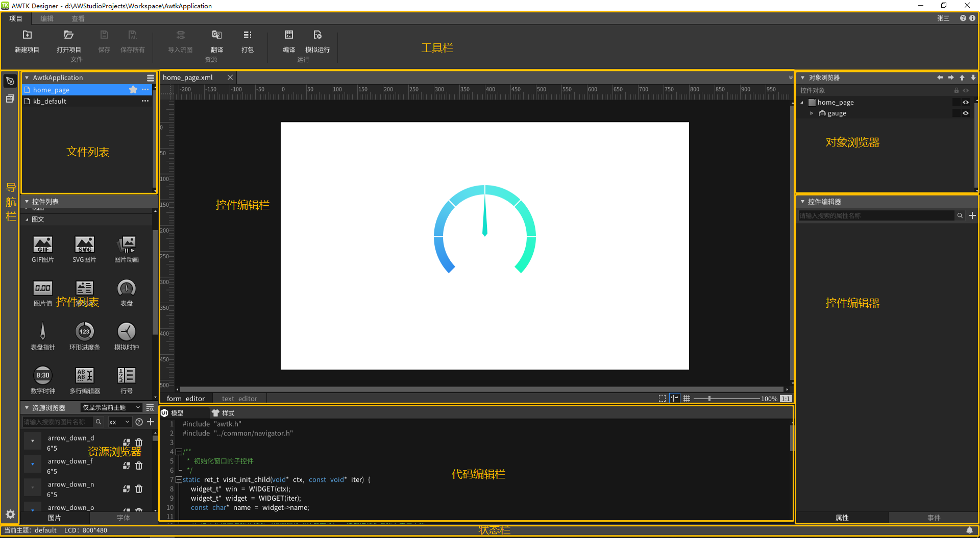Screen dimensions: 980x538
Task: Select the 图片动画 image animation widget
Action: [127, 249]
